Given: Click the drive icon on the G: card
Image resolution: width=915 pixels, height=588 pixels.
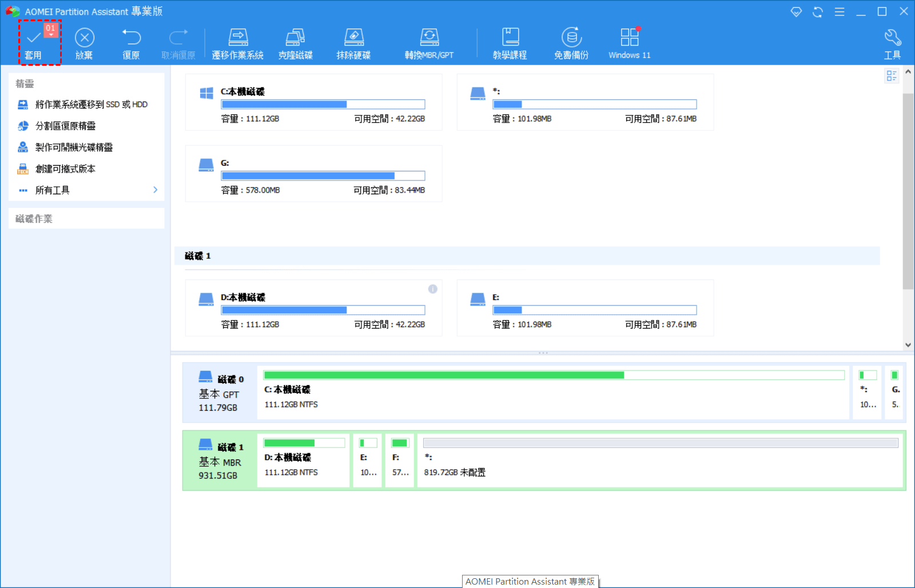Looking at the screenshot, I should (x=206, y=165).
